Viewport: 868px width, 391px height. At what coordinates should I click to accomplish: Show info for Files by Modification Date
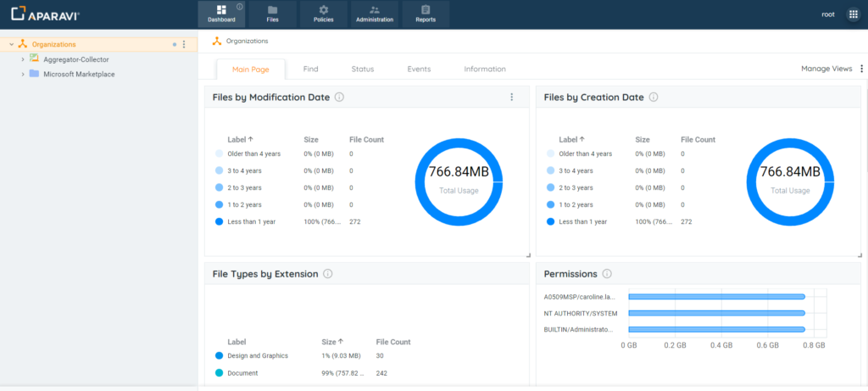(339, 97)
